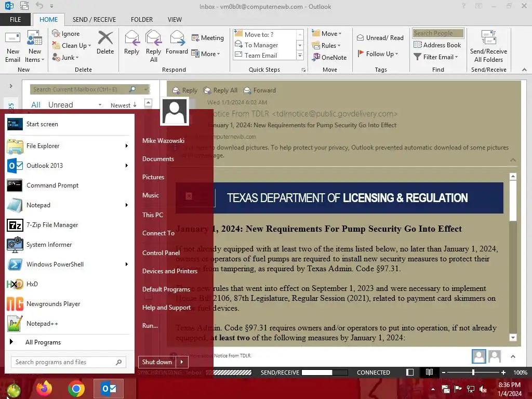
Task: Delete the selected email
Action: (x=105, y=43)
